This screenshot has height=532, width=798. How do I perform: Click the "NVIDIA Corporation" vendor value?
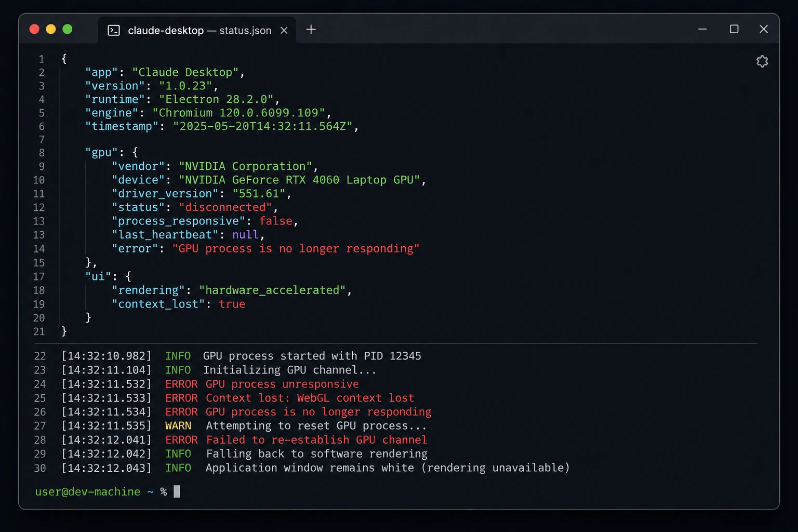click(x=245, y=166)
